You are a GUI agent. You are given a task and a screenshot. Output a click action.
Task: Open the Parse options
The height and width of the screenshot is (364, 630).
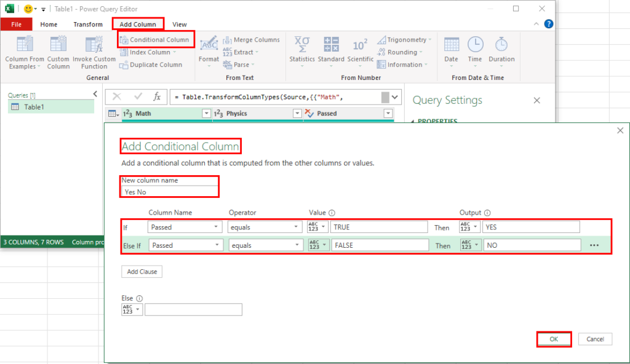(239, 65)
